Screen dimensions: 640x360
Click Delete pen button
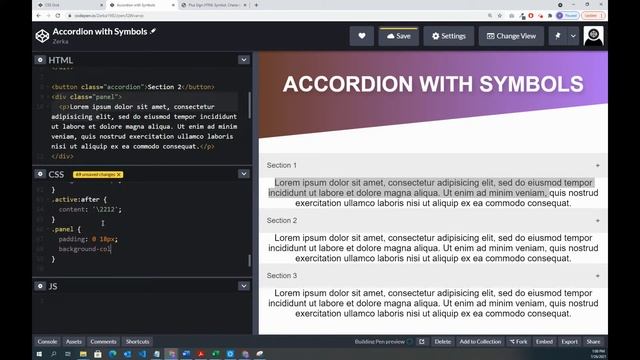tap(442, 342)
